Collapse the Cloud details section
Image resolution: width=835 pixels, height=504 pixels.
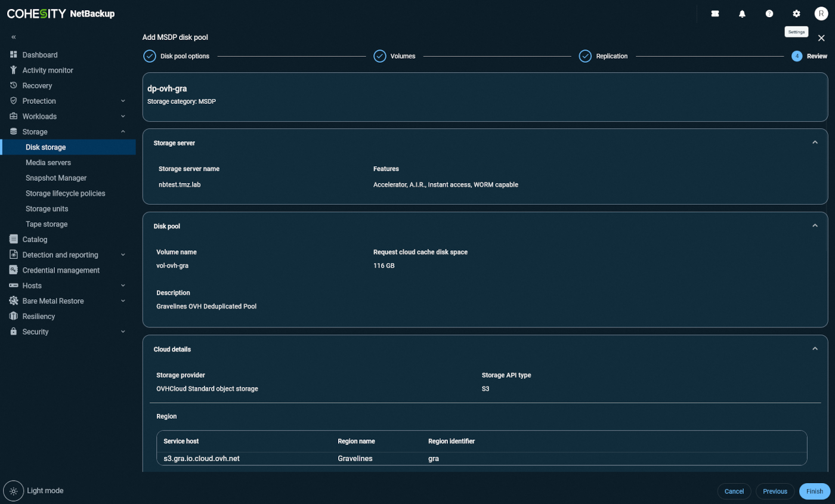tap(816, 348)
